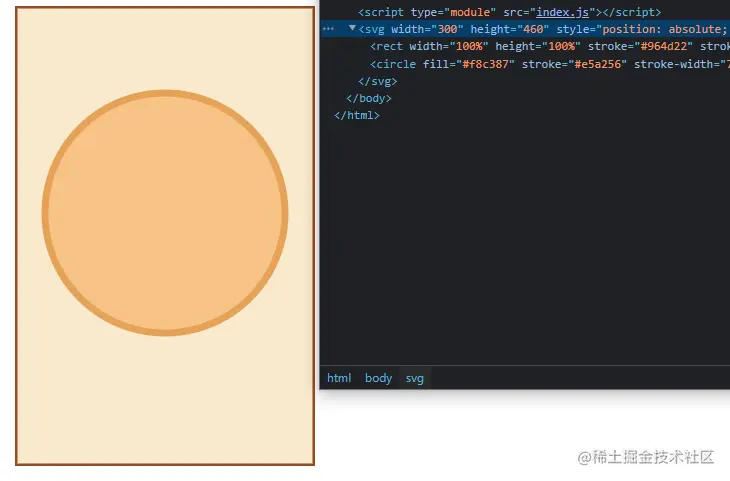Click the script type value "module"

470,12
